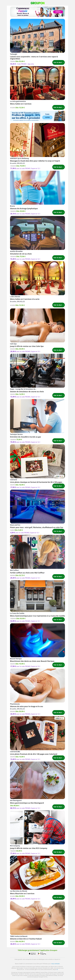Image resolution: width=75 pixels, height=980 pixels.
Task: Click Voir le deal for La carte gastronomica
Action: (x=58, y=107)
